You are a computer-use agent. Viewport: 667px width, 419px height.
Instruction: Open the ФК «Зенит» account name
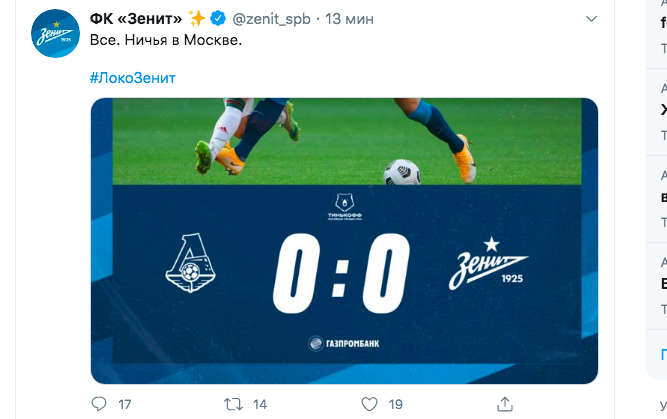pyautogui.click(x=136, y=19)
